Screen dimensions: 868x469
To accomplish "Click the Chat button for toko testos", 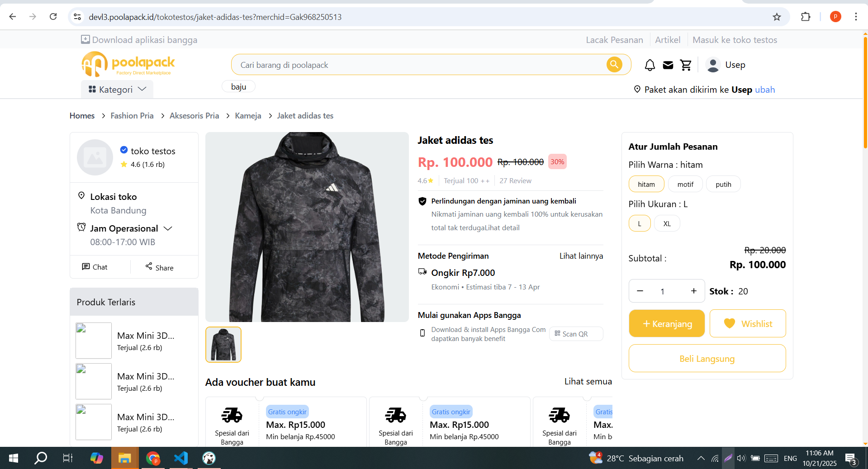I will point(95,267).
